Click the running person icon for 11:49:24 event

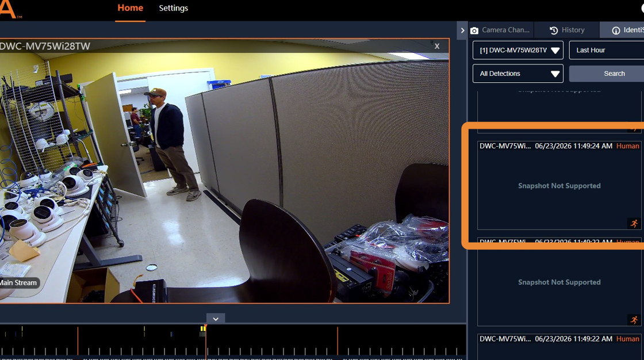point(634,223)
